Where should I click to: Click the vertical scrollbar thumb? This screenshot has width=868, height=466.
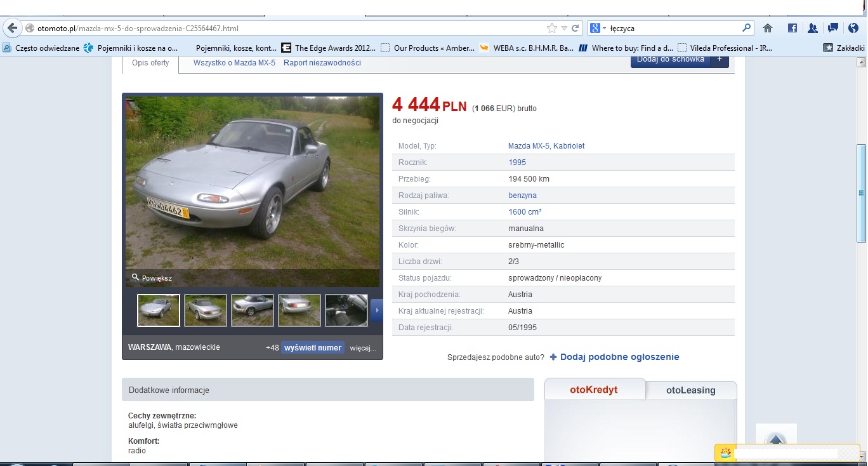pyautogui.click(x=861, y=193)
